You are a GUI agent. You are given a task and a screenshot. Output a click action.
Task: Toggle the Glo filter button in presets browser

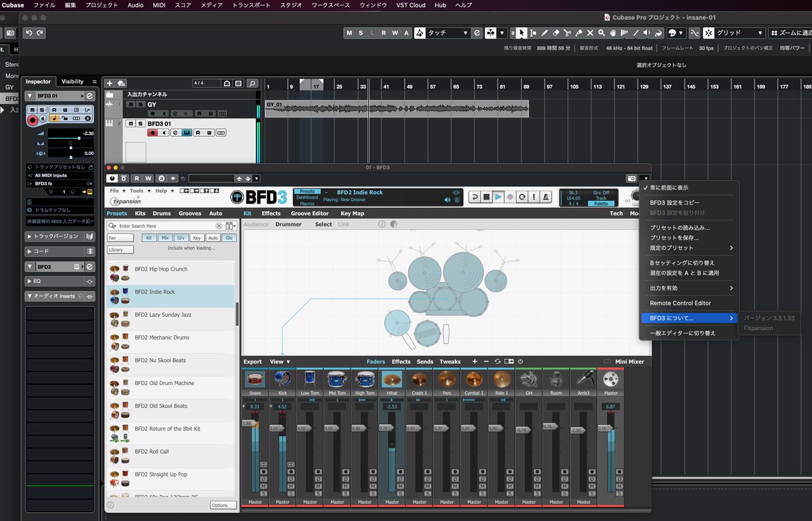coord(229,238)
